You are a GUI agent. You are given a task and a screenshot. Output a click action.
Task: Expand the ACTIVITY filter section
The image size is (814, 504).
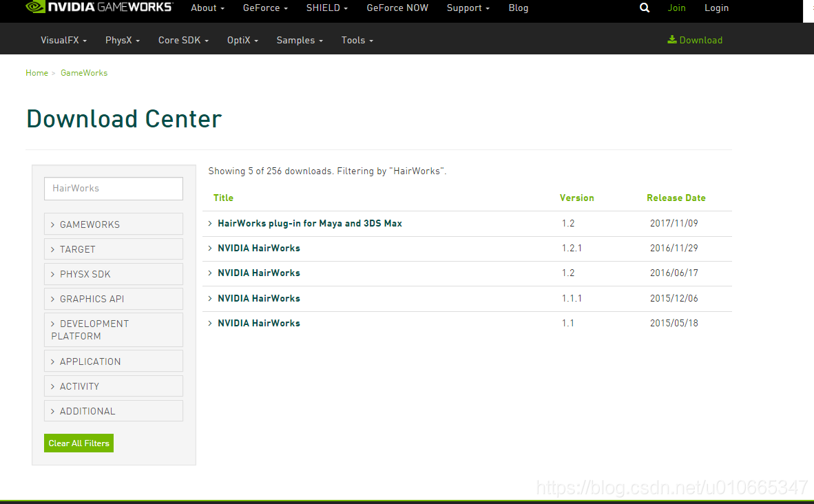click(114, 386)
